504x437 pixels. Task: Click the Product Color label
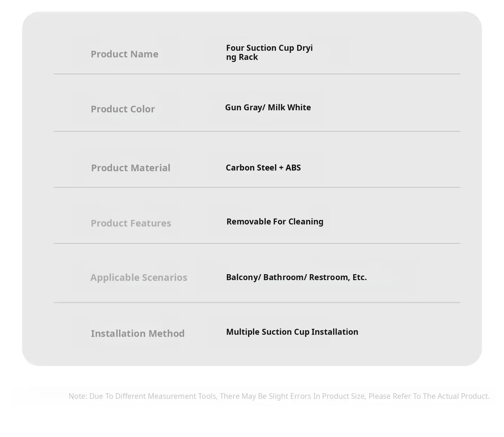[122, 109]
